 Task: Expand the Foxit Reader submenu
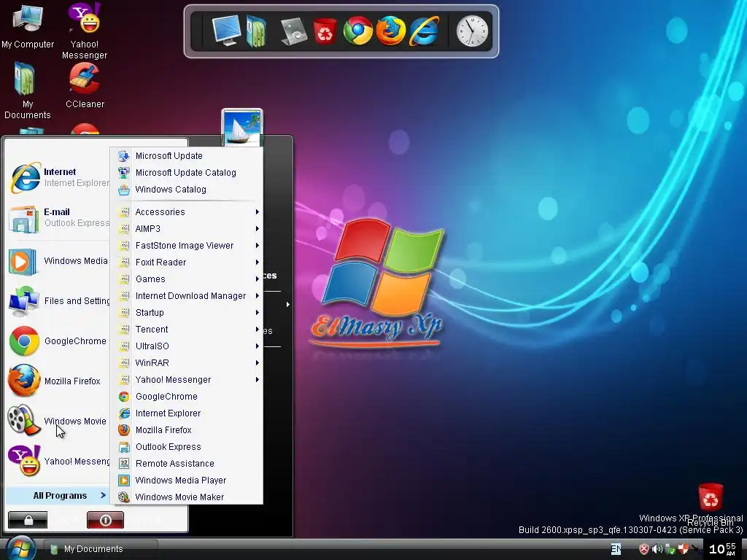pyautogui.click(x=187, y=262)
